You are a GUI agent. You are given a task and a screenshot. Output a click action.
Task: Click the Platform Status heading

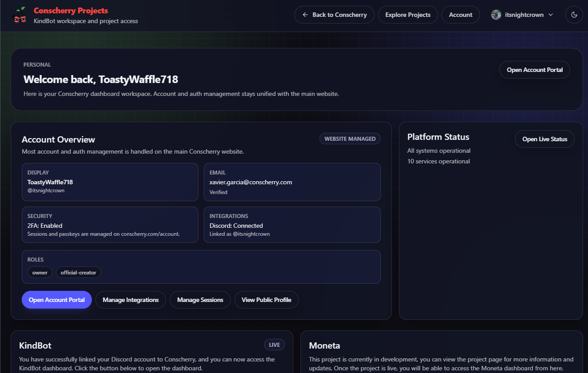[x=438, y=137]
